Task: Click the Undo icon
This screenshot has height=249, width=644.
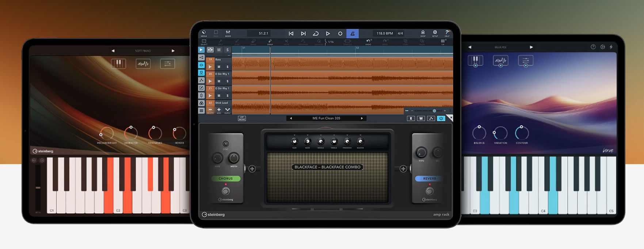Action: [x=368, y=42]
